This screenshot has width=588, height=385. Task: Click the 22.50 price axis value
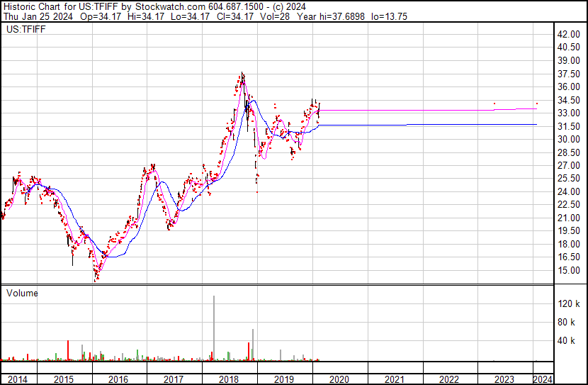pyautogui.click(x=569, y=204)
